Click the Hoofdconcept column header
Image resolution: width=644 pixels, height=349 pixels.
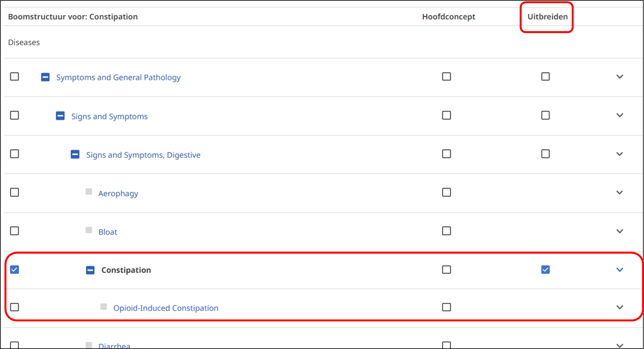449,17
